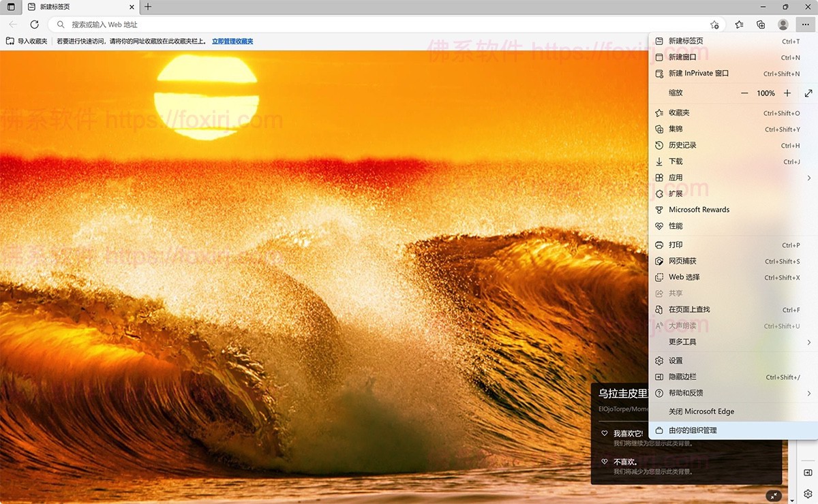Viewport: 818px width, 504px height.
Task: Enter full screen via diagonal arrow next to zoom
Action: 808,93
